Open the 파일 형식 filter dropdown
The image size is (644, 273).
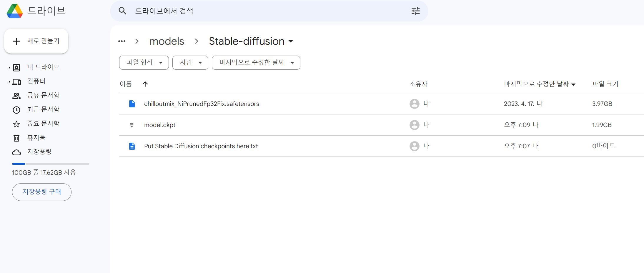coord(144,63)
